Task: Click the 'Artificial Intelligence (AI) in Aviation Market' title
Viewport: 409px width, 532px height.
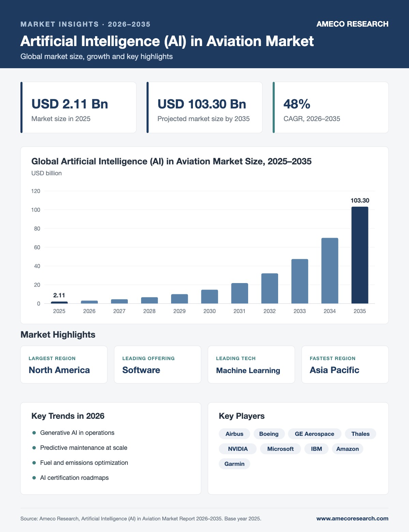Action: point(167,41)
